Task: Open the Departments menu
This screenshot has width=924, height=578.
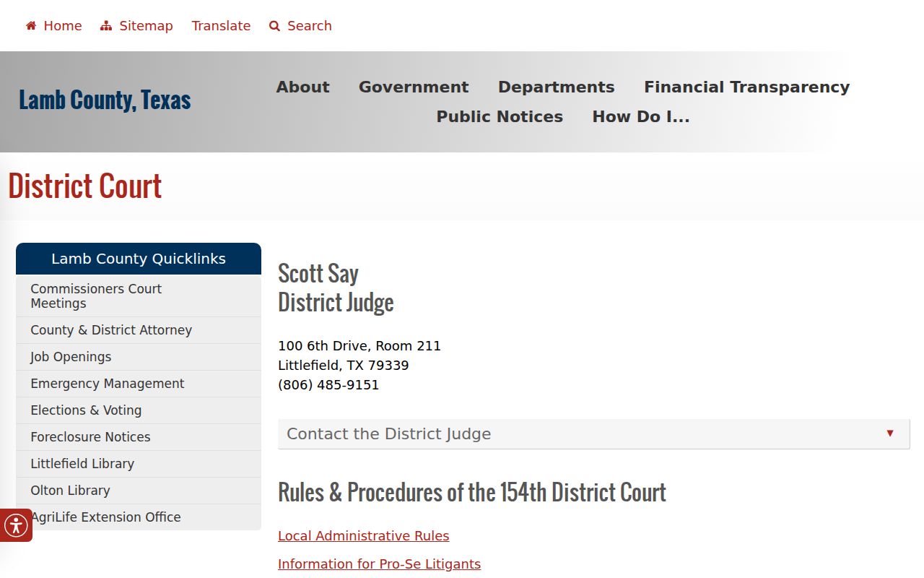Action: 557,87
